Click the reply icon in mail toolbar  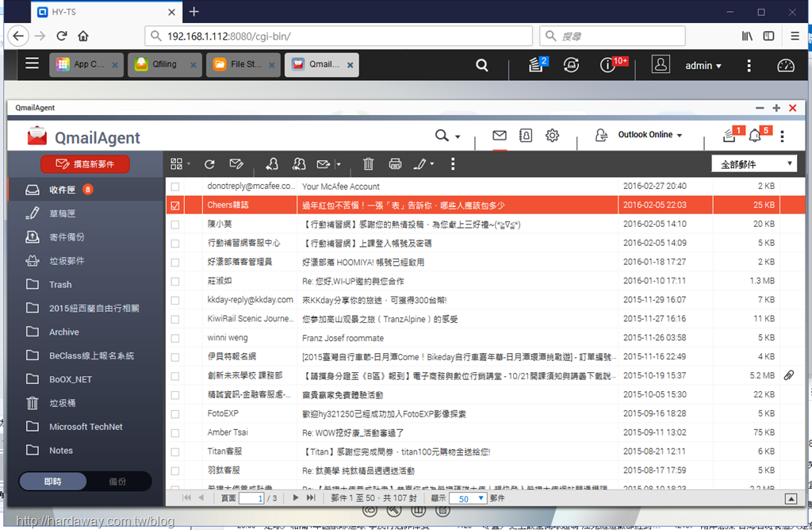pyautogui.click(x=272, y=164)
